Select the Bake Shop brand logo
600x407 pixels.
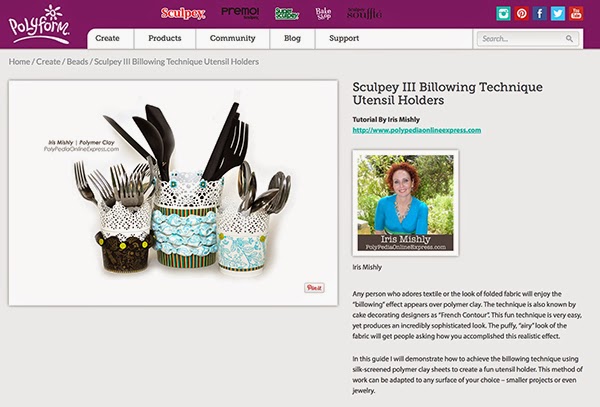[323, 13]
